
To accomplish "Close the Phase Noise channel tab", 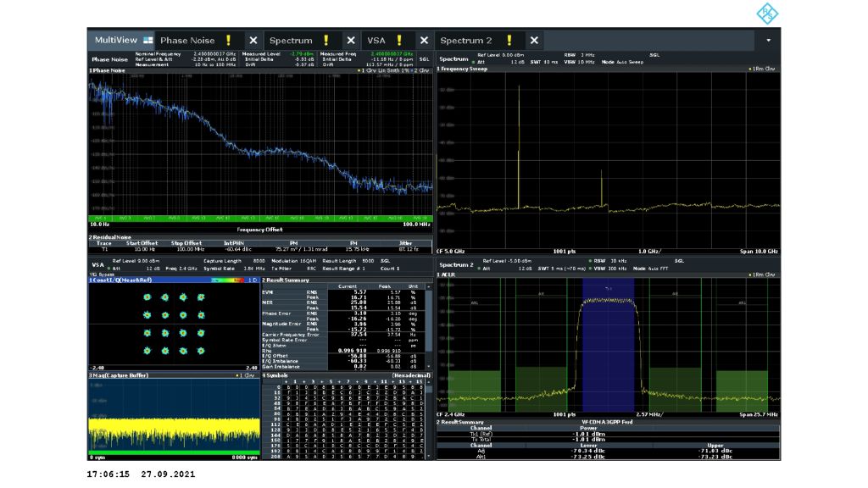I will [253, 40].
